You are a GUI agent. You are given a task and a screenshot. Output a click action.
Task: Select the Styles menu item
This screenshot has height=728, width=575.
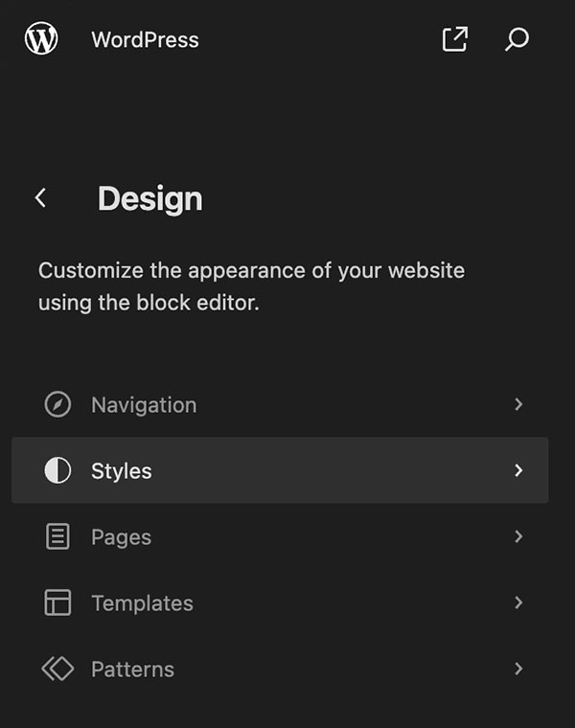coord(280,470)
